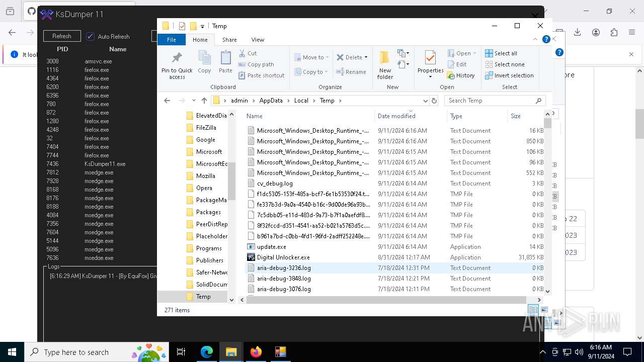The width and height of the screenshot is (644, 362).
Task: Click Local in the address breadcrumb
Action: click(301, 101)
